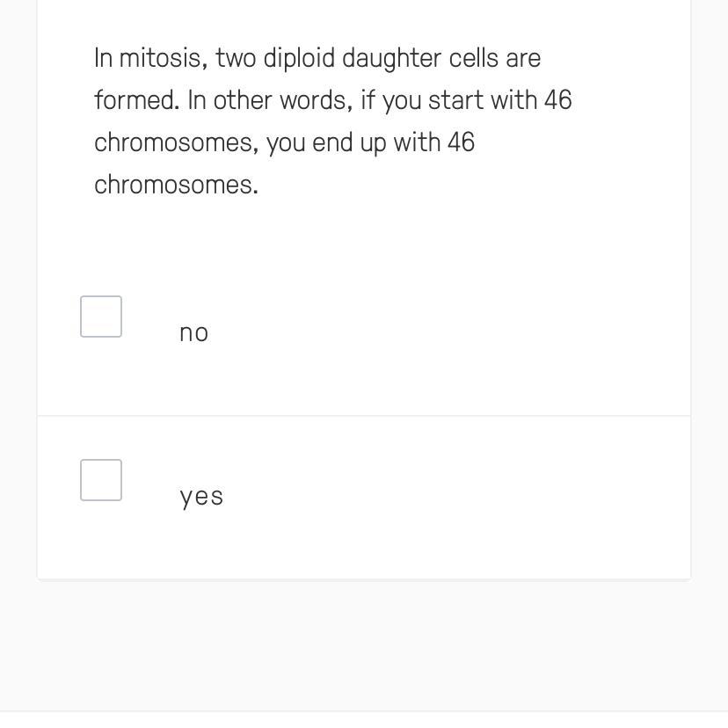Click final word 'chromosomes.' on last line

(x=176, y=186)
